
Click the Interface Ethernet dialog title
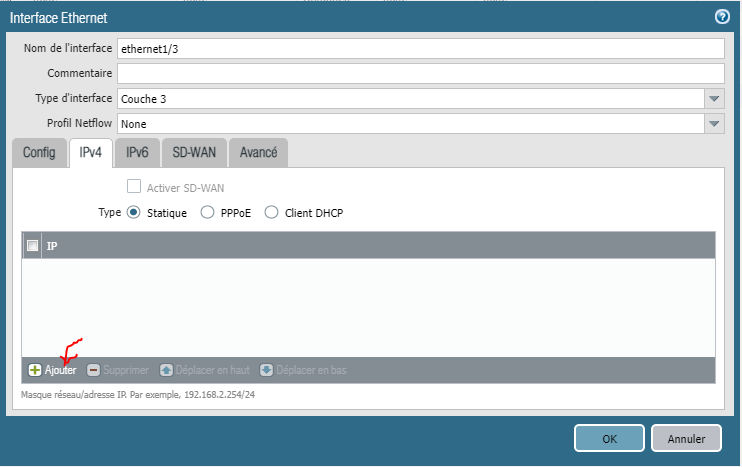click(59, 18)
